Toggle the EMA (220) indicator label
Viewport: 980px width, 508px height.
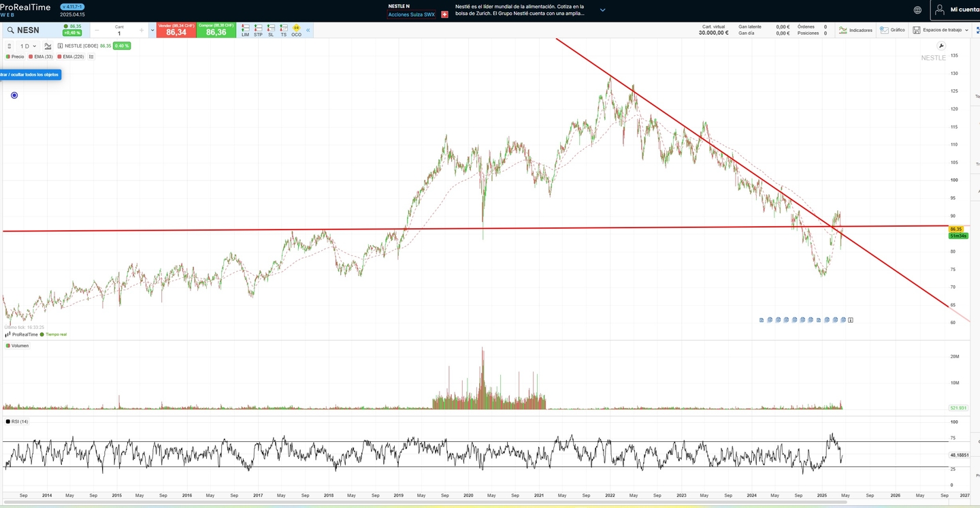coord(71,57)
